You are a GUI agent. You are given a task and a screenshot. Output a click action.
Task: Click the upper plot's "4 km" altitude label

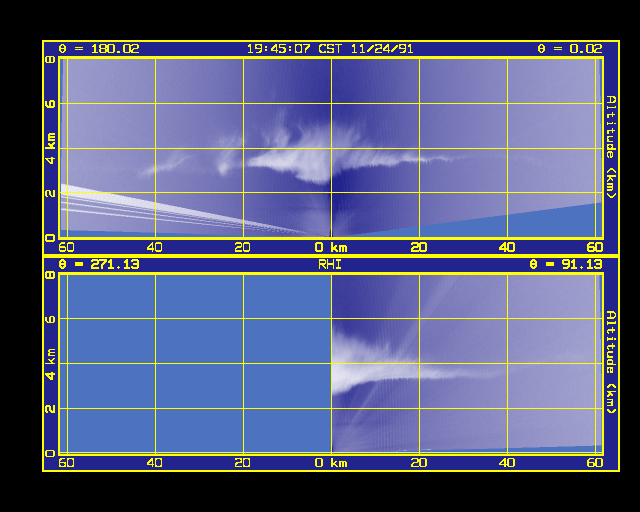coord(51,149)
